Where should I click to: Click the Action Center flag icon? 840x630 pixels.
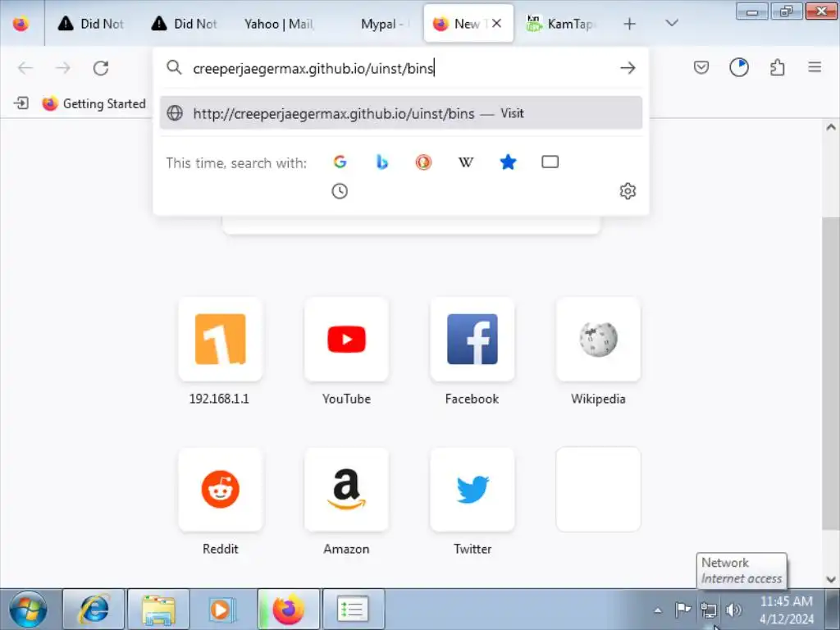coord(683,609)
